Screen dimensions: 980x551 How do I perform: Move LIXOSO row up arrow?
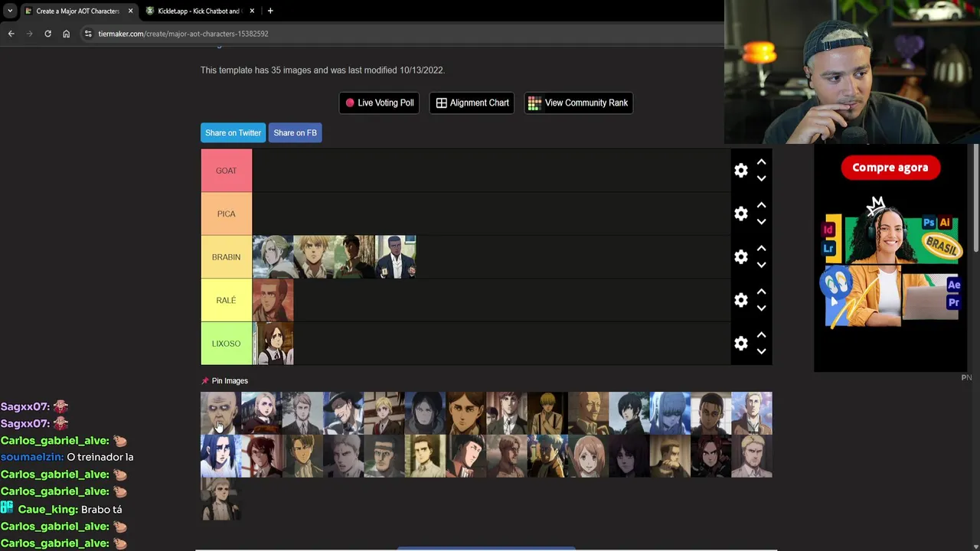click(761, 335)
